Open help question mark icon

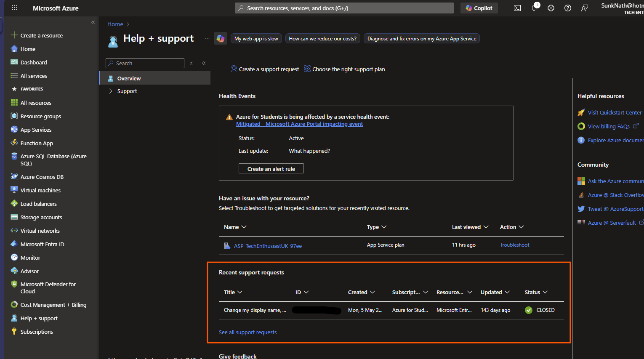click(568, 8)
